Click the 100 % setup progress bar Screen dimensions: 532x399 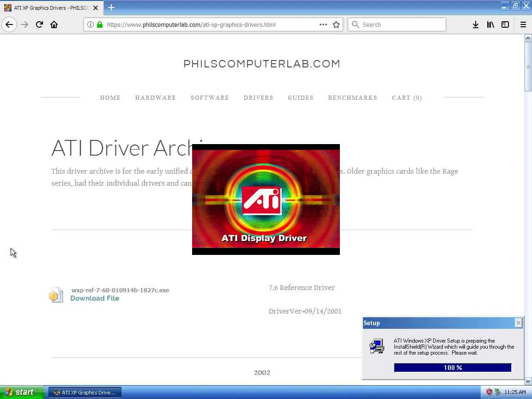pyautogui.click(x=453, y=368)
